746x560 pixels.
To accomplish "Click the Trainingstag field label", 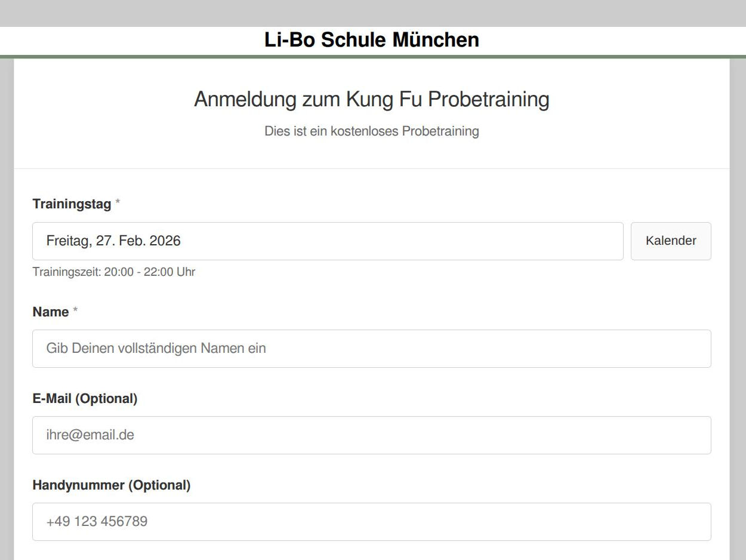I will point(71,204).
